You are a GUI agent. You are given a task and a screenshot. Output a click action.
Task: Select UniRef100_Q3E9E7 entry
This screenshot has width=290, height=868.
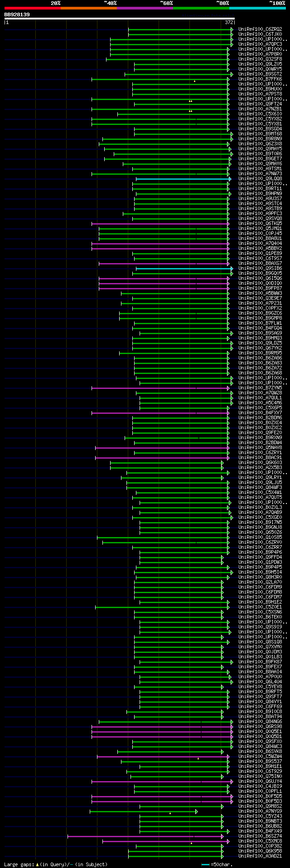point(260,298)
